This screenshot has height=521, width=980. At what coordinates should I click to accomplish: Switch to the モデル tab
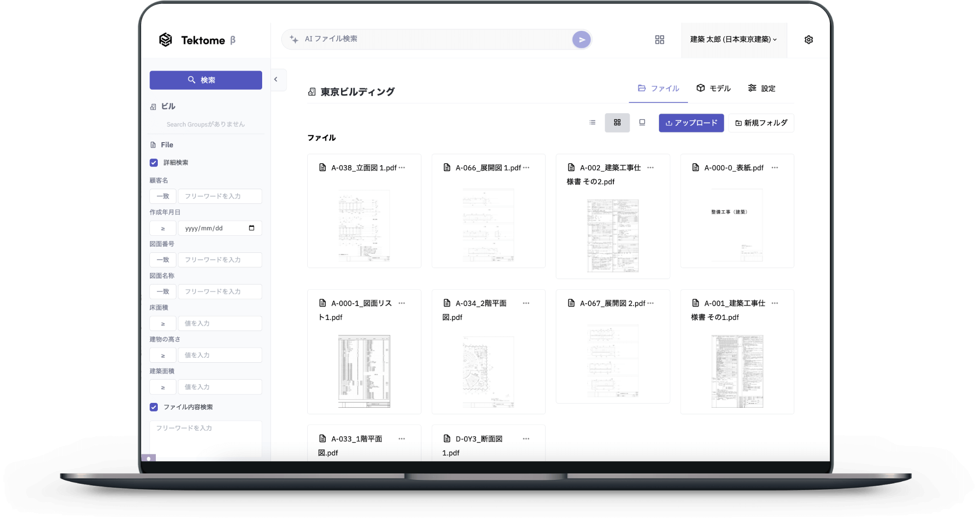tap(713, 89)
